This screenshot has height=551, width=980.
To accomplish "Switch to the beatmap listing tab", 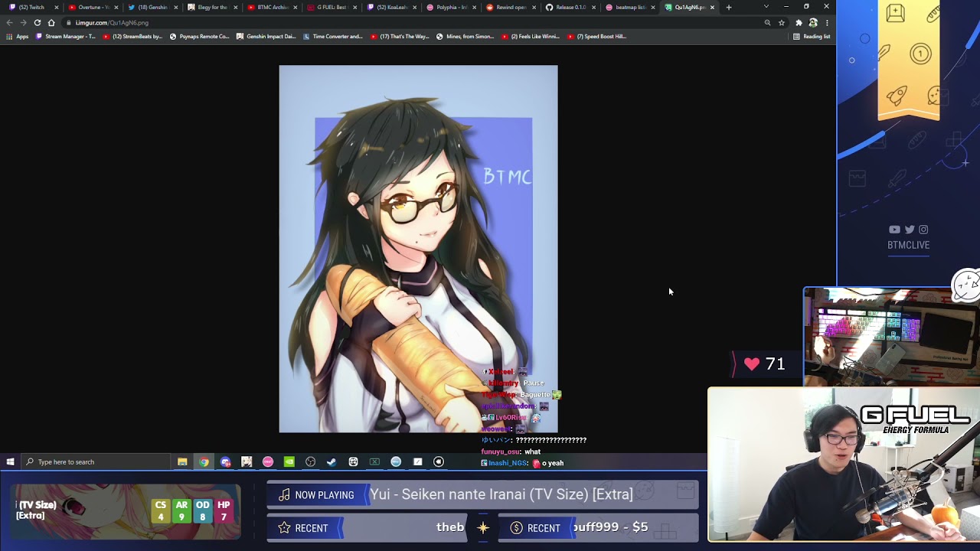I will [629, 8].
